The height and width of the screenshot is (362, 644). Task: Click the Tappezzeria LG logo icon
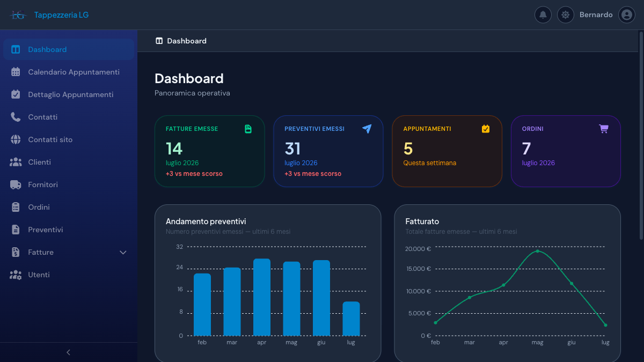pos(18,15)
